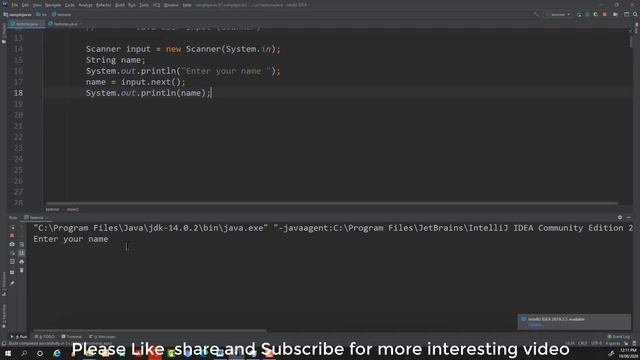Open Run panel settings gear

click(620, 218)
